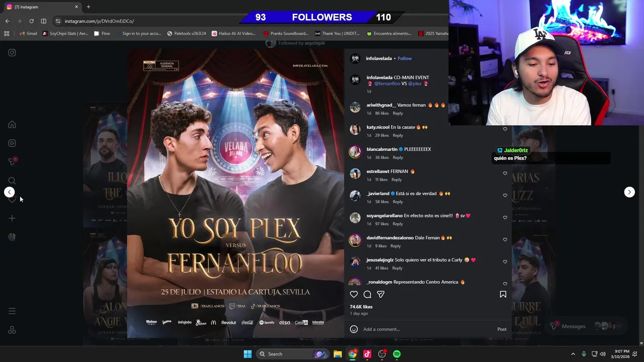Viewport: 644px width, 362px height.
Task: Open taskbar clock and date
Action: (x=621, y=354)
